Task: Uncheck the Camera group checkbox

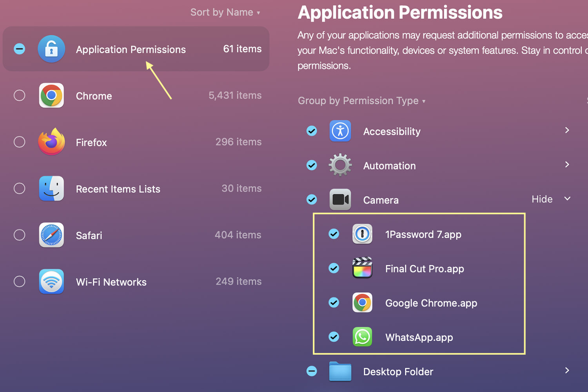Action: [312, 200]
